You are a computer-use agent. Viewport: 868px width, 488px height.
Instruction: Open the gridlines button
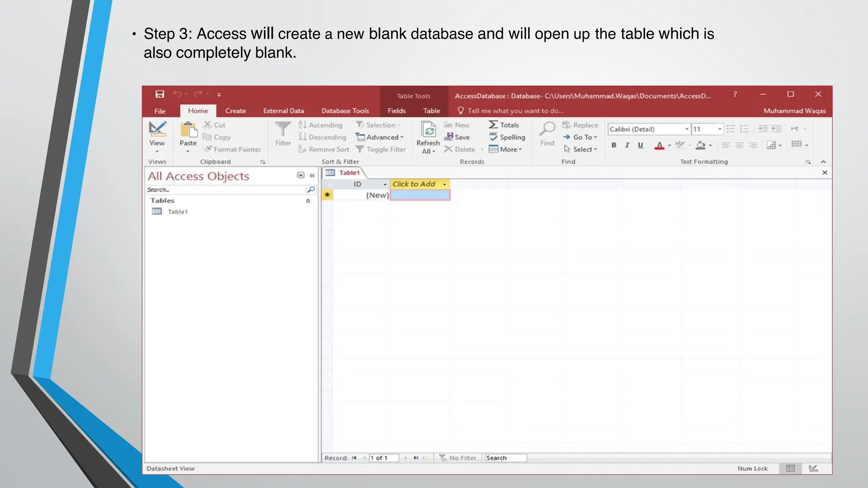point(774,145)
